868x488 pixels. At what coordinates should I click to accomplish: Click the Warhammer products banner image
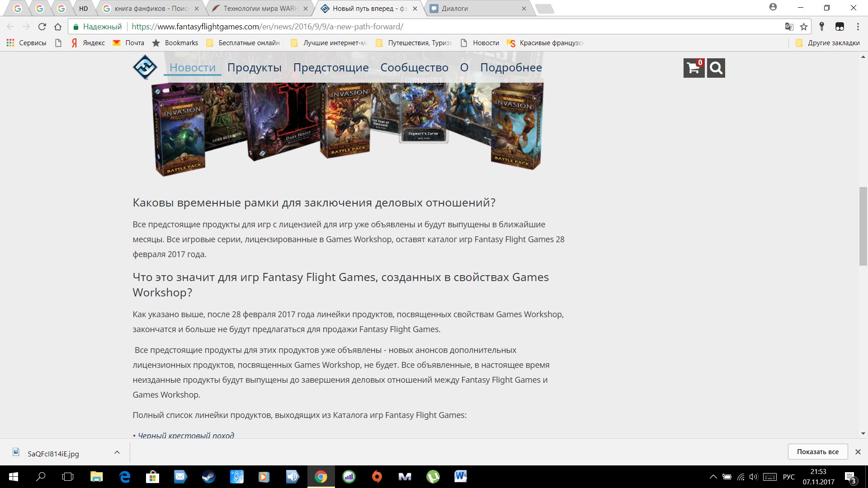point(347,128)
